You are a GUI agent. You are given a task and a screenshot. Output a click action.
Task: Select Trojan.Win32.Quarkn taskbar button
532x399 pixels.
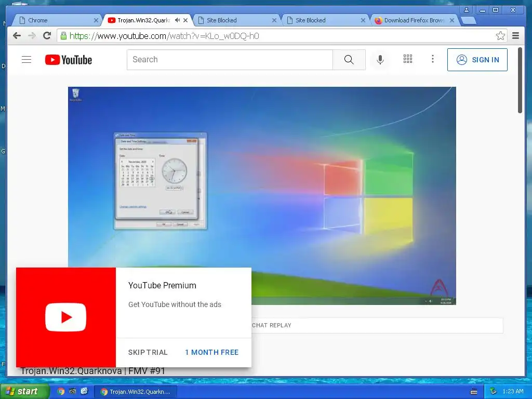pos(136,392)
